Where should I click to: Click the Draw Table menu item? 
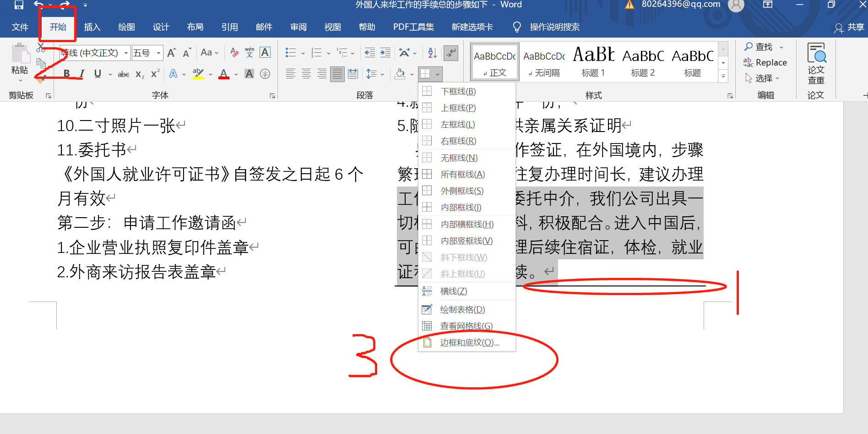[x=467, y=309]
